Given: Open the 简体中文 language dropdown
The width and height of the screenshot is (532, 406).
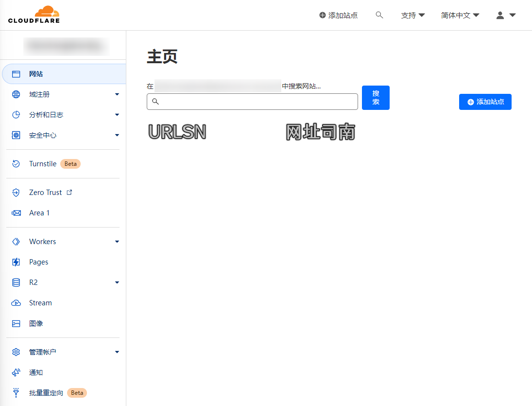Looking at the screenshot, I should [x=460, y=15].
